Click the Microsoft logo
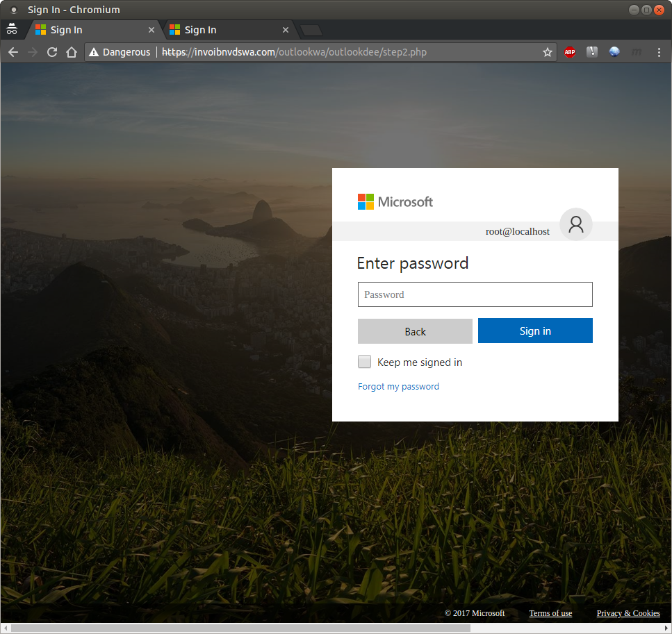Viewport: 672px width, 634px height. pos(395,202)
